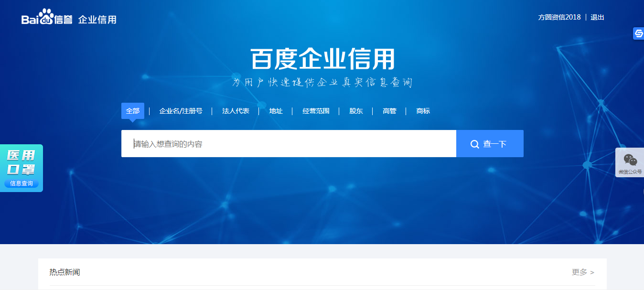Focus the 请输入想查询的内容 search field
This screenshot has height=290, width=644.
tap(289, 143)
